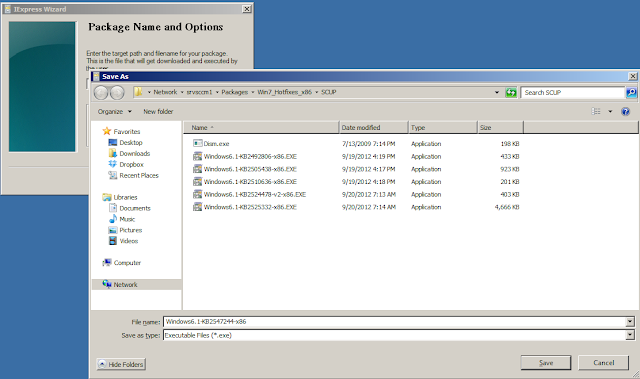
Task: Select file Windows6.1-KB2525332-x86.EXE
Action: (250, 207)
